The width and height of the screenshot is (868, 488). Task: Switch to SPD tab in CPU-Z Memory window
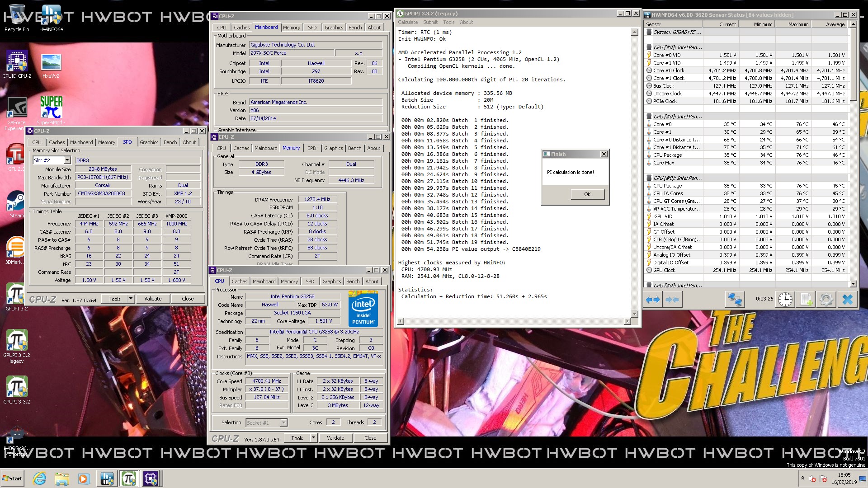tap(312, 148)
